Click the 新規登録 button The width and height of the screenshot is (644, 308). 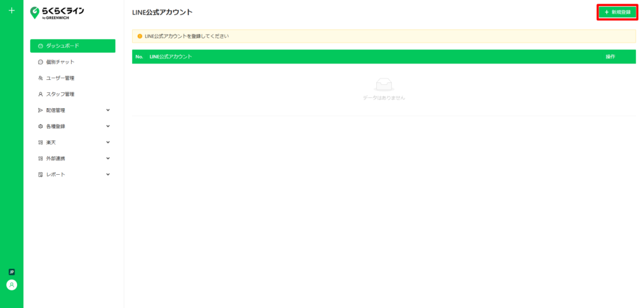pos(618,13)
